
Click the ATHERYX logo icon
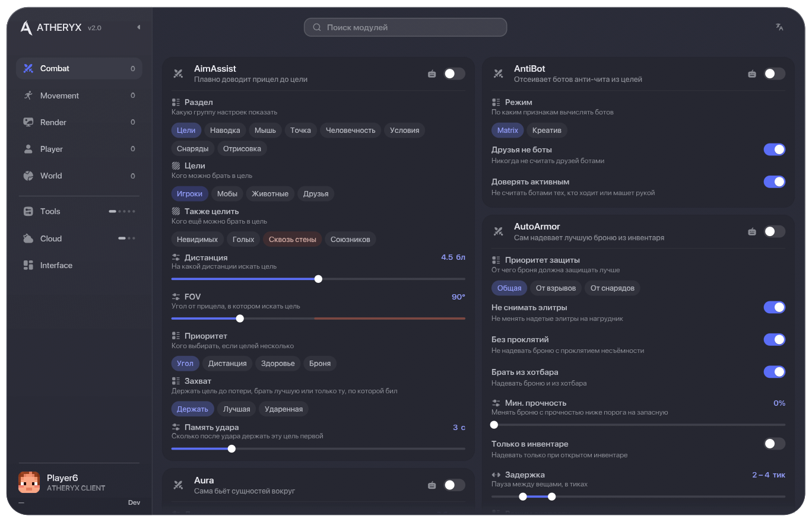pos(26,27)
